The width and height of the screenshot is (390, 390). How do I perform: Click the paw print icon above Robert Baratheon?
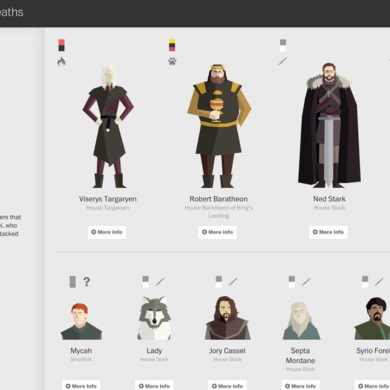pyautogui.click(x=172, y=61)
